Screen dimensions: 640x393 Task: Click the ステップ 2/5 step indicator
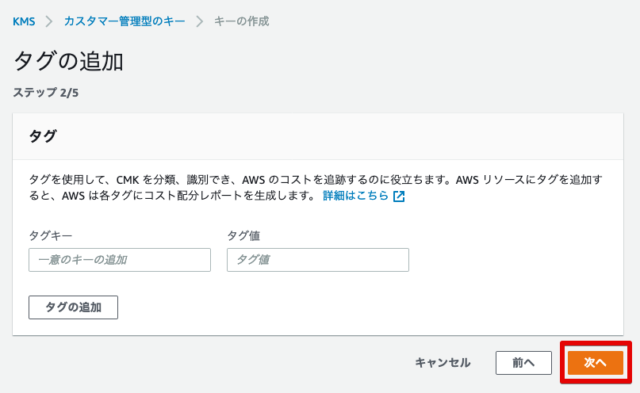pyautogui.click(x=46, y=93)
